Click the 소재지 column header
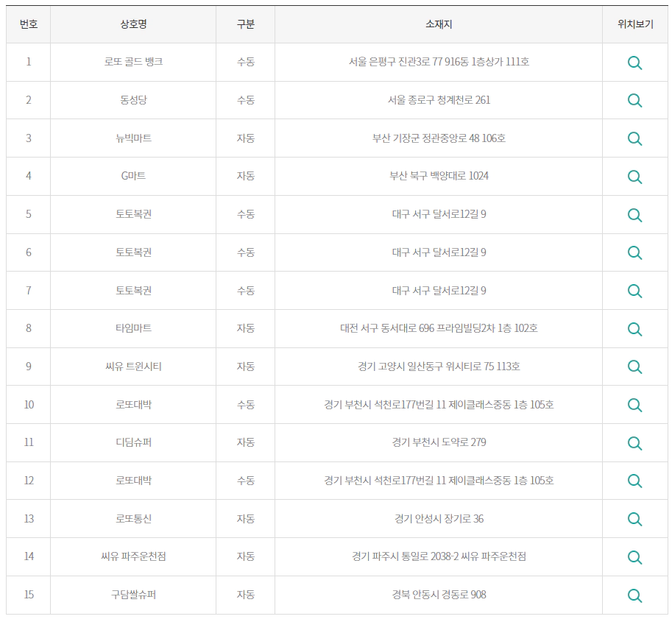The image size is (672, 619). pos(439,24)
